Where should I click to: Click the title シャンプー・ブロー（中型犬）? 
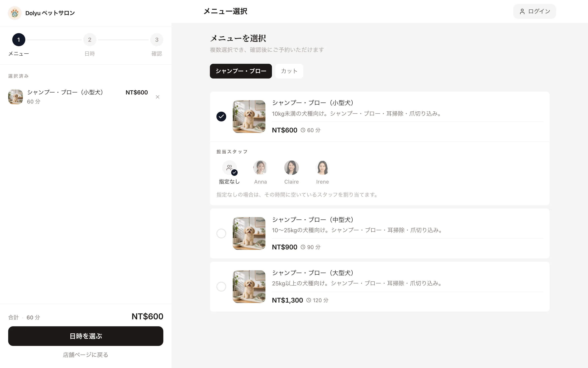pyautogui.click(x=313, y=220)
